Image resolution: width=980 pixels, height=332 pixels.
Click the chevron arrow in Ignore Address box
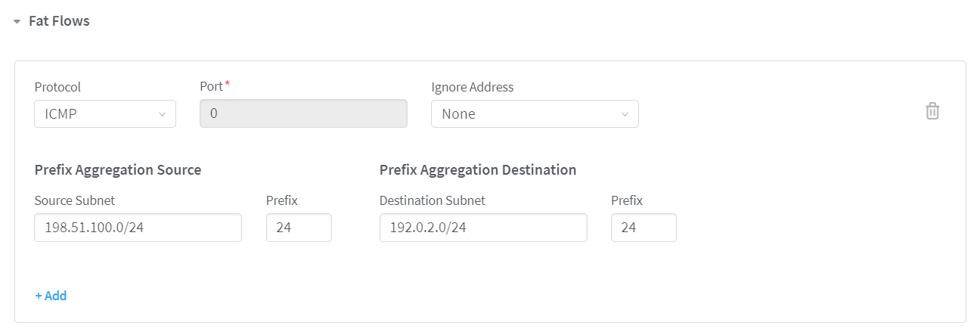[x=625, y=114]
